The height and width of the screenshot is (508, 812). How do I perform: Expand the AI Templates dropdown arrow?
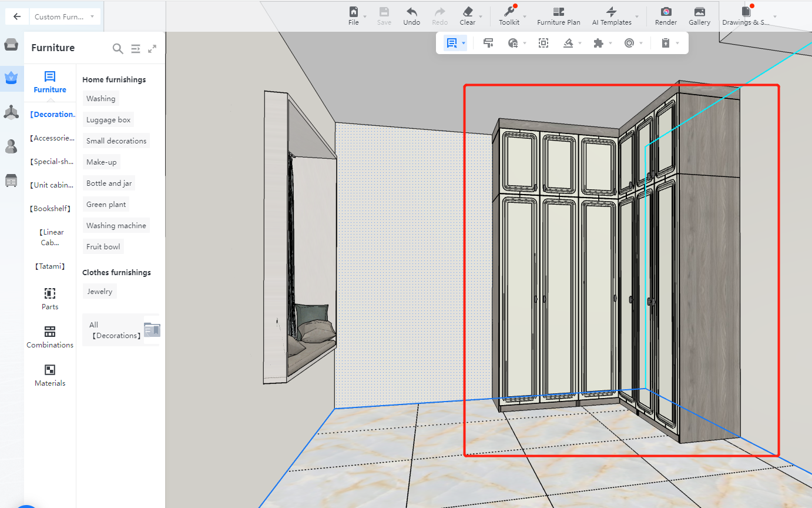[x=637, y=16]
